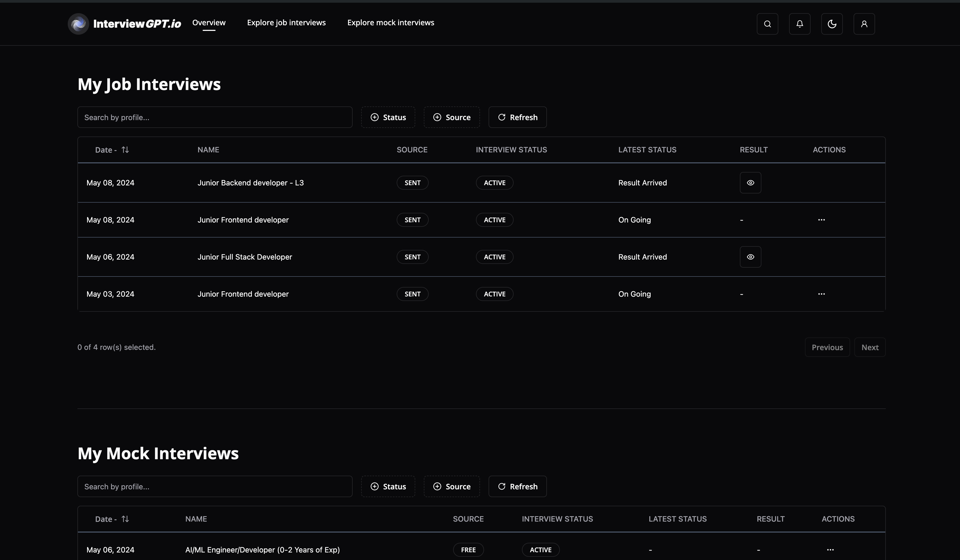View result for Junior Backend developer - L3

coord(750,183)
